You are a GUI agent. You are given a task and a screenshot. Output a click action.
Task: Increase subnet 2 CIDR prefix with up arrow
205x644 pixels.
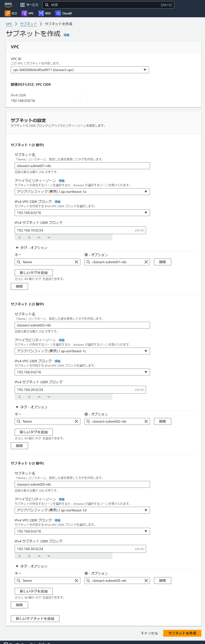tap(39, 397)
